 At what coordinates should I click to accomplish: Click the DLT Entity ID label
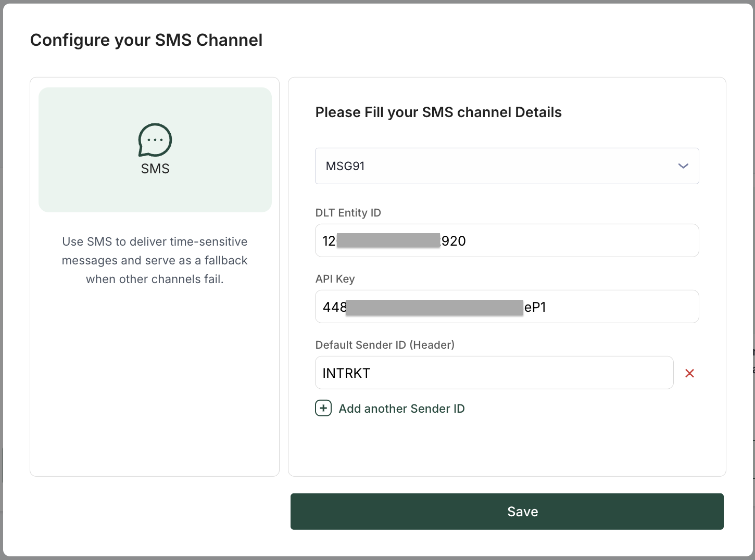coord(348,213)
